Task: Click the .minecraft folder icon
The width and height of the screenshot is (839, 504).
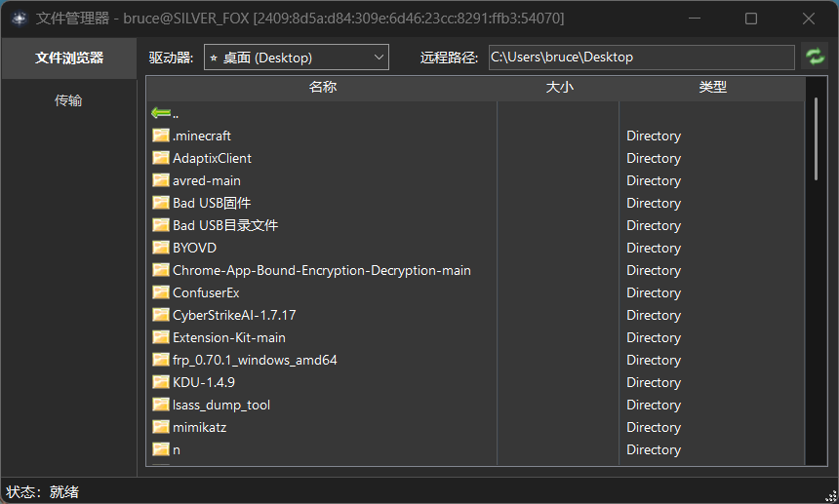Action: point(161,136)
